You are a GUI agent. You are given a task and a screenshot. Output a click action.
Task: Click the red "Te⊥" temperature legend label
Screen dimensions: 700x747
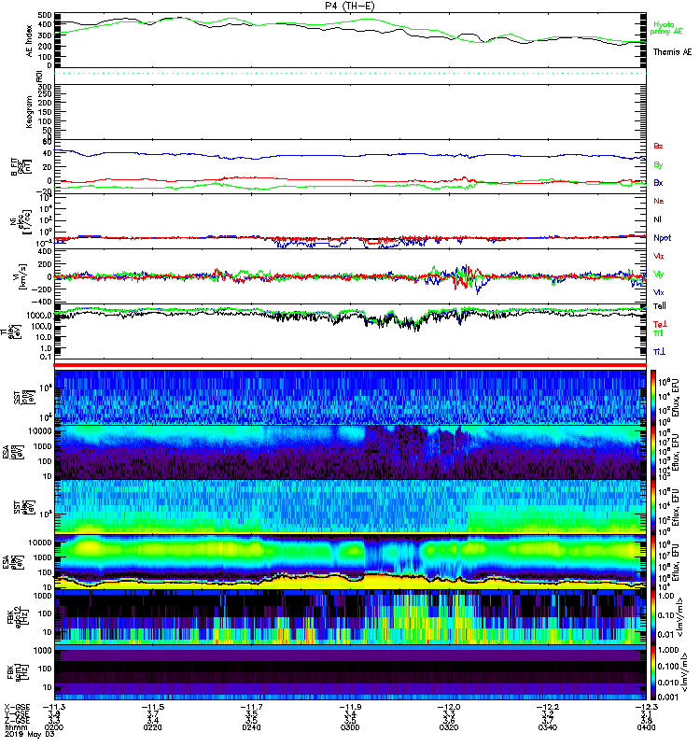[660, 324]
